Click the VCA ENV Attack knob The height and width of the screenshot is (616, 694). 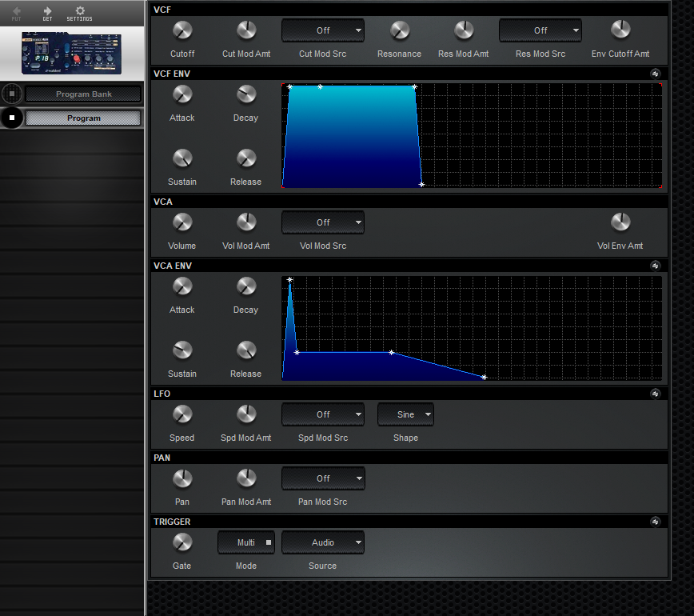[182, 286]
